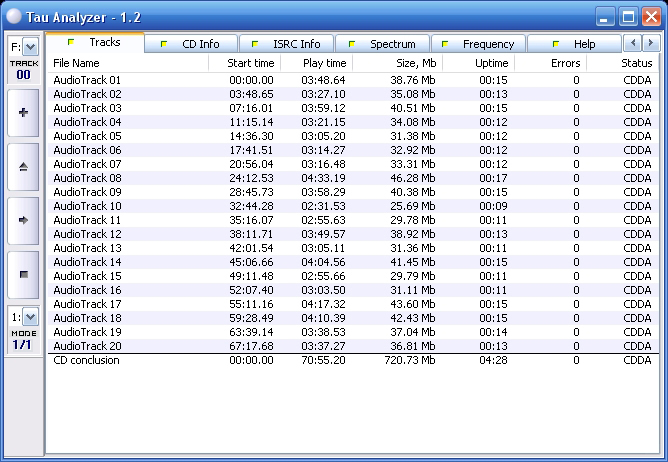Select AudioTrack 01 row
This screenshot has width=668, height=462.
tap(87, 80)
